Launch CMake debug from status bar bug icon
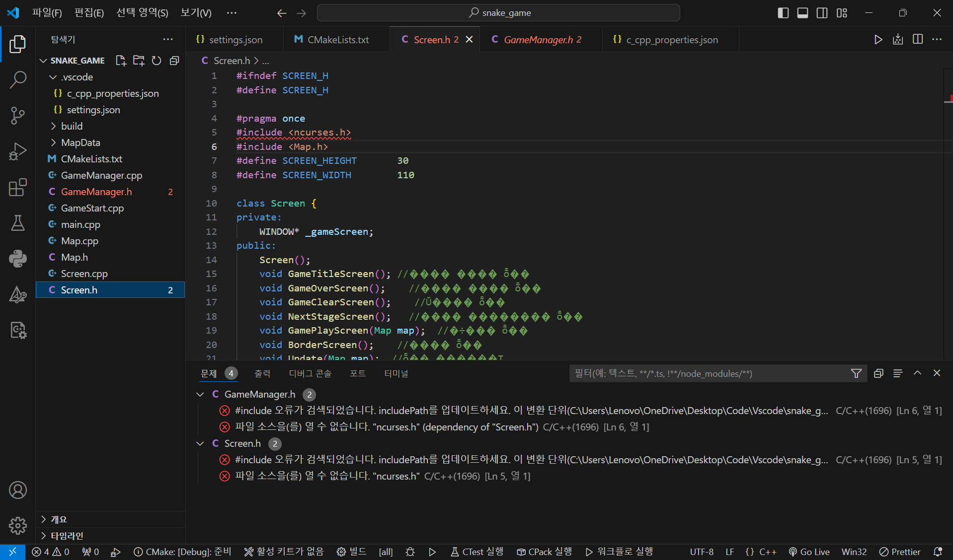Screen dimensions: 953x560 pyautogui.click(x=410, y=552)
